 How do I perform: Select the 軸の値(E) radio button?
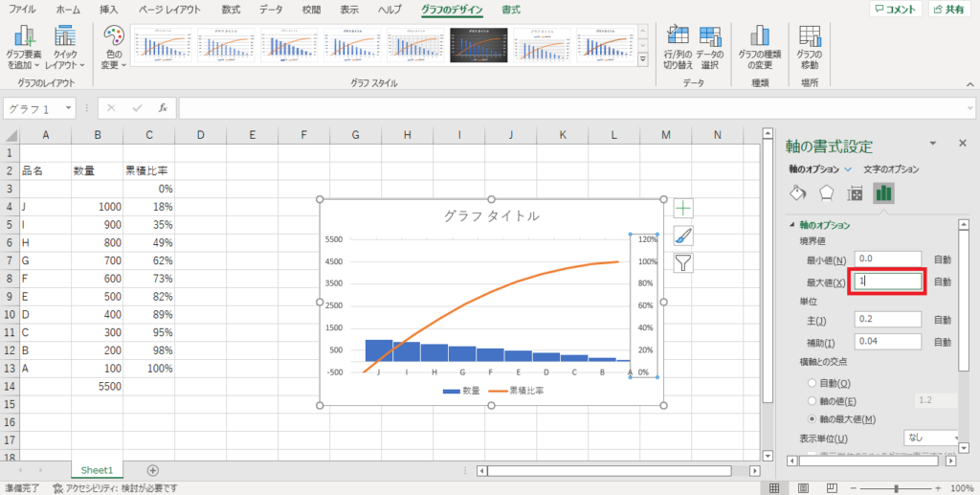click(812, 400)
